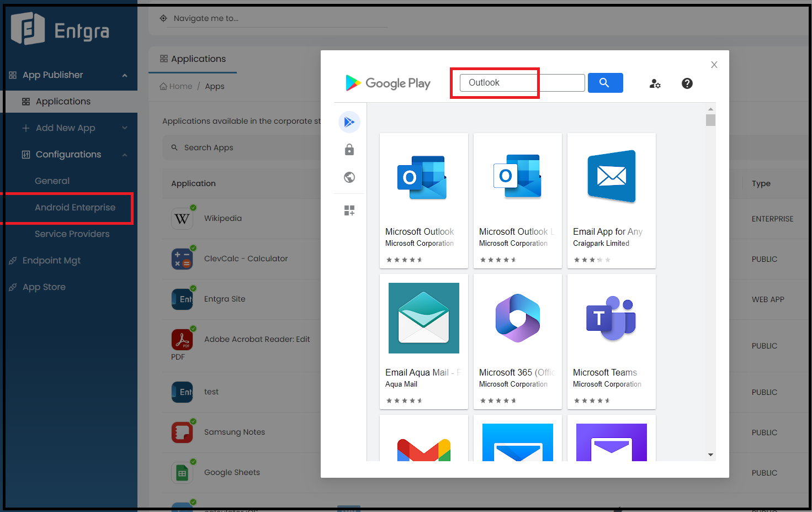The height and width of the screenshot is (512, 812).
Task: Go to Home breadcrumb
Action: point(181,86)
